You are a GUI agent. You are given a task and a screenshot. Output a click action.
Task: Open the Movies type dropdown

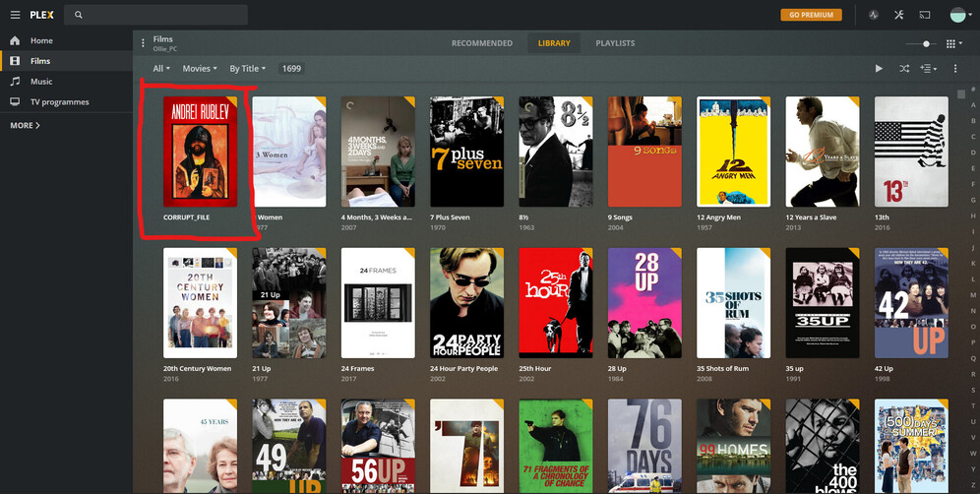click(200, 69)
